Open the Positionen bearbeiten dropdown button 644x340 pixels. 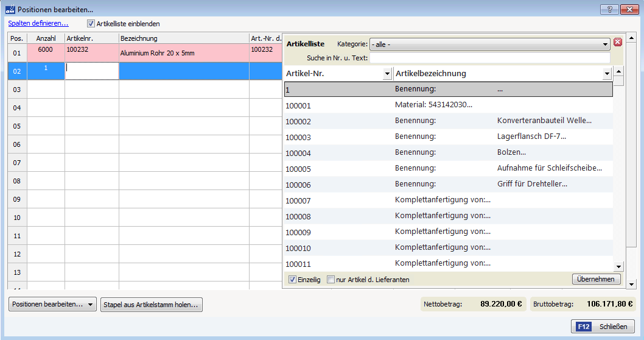(52, 304)
